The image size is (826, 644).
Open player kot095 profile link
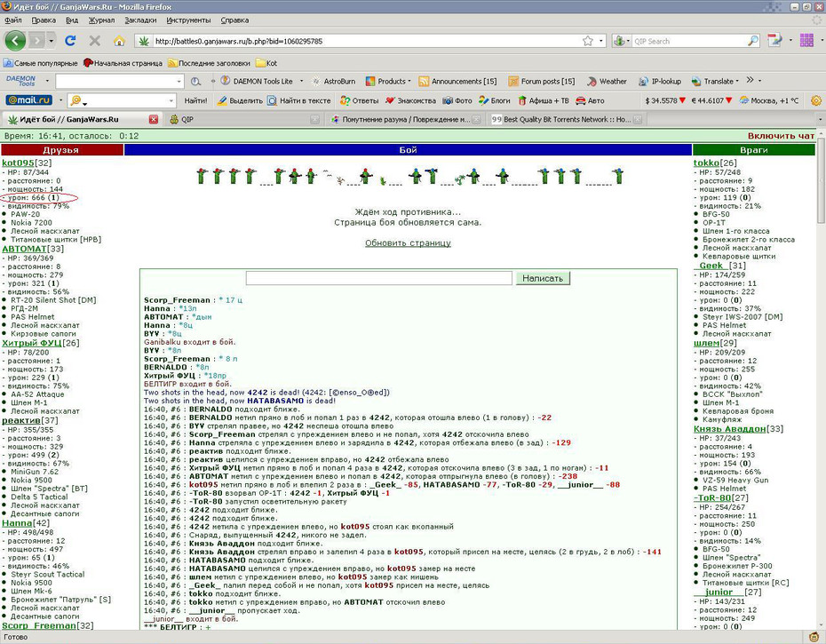pos(18,163)
